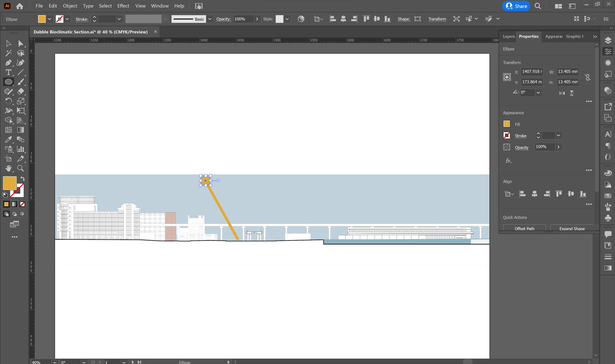Open the Recolor Artwork wheel icon
This screenshot has width=615, height=364.
coord(301,19)
